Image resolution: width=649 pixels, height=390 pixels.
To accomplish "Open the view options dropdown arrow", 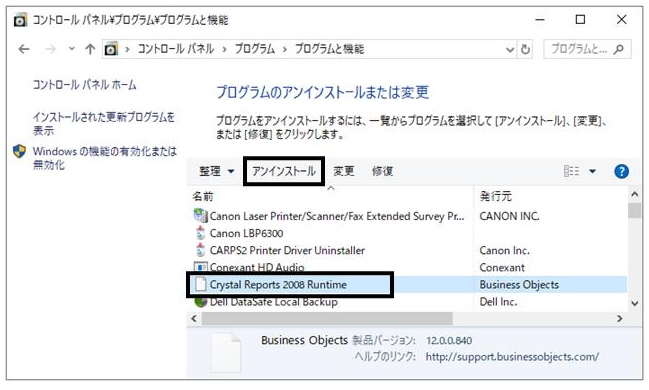I will [592, 171].
